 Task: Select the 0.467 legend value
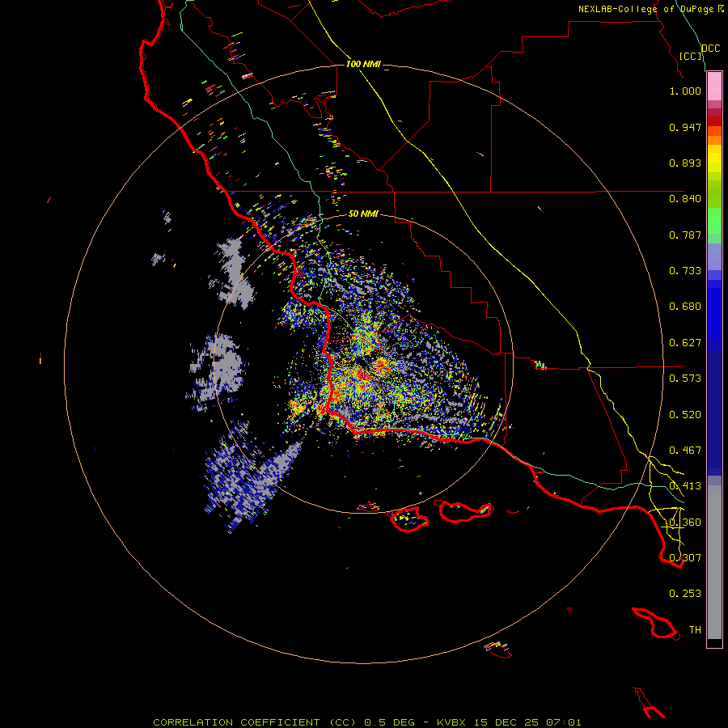coord(685,451)
